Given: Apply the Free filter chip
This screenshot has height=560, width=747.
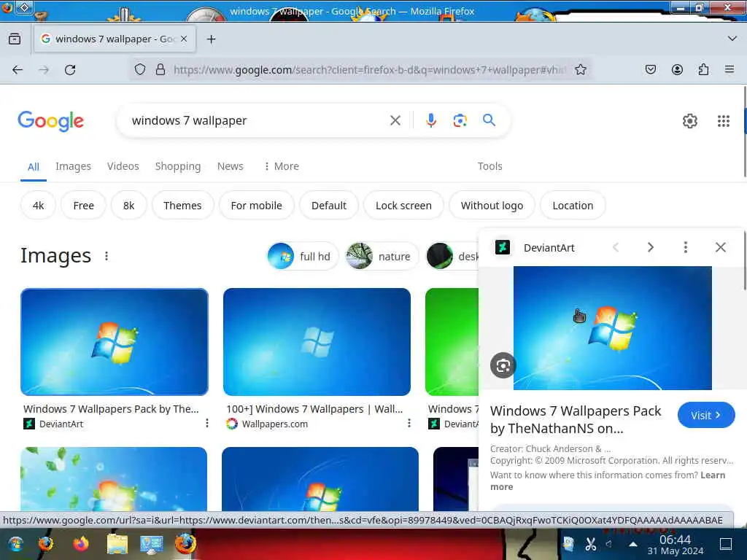Looking at the screenshot, I should [83, 205].
